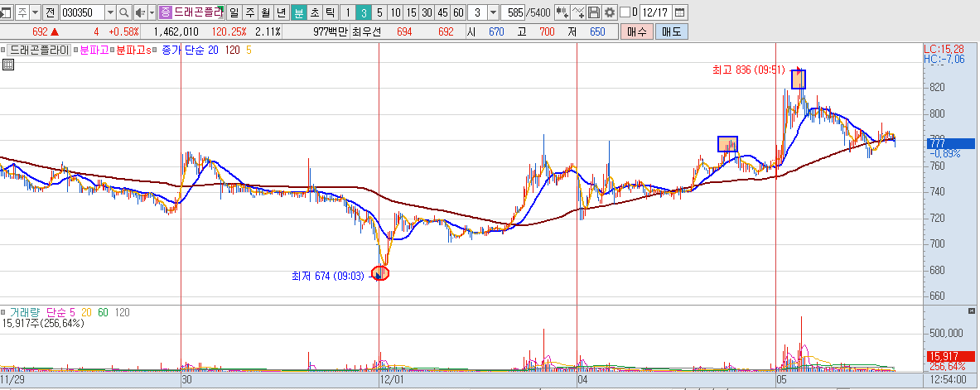The image size is (980, 390).
Task: Select the minute chart 분 tab
Action: click(x=299, y=12)
